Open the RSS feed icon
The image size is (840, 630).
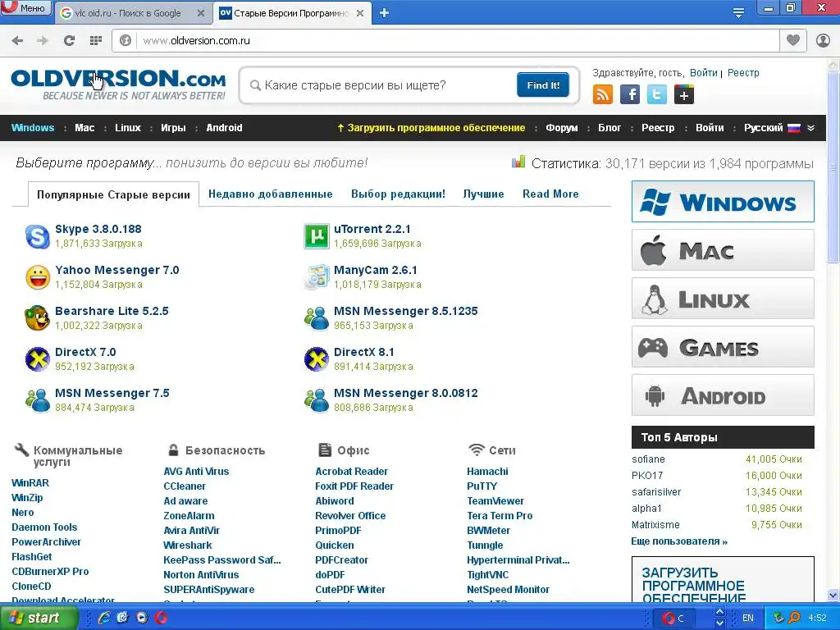click(603, 95)
